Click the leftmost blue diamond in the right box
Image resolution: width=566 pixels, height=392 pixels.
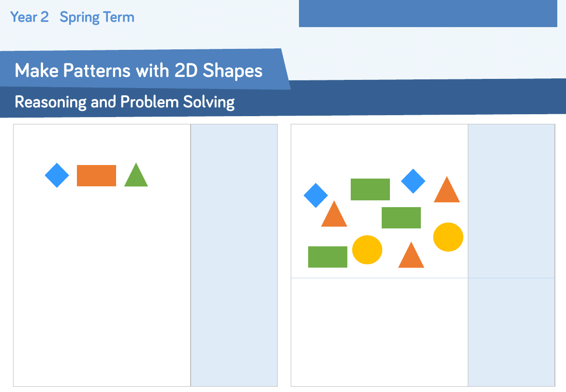pyautogui.click(x=316, y=196)
